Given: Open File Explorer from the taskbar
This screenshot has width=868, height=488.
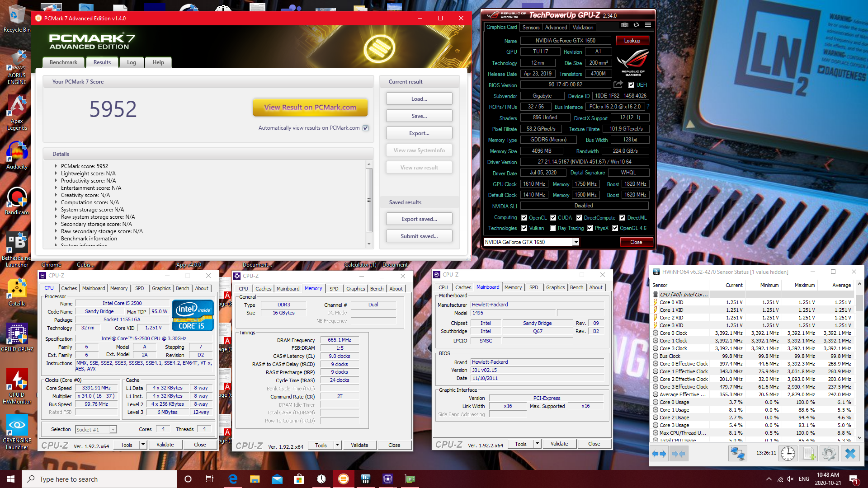Looking at the screenshot, I should 255,479.
